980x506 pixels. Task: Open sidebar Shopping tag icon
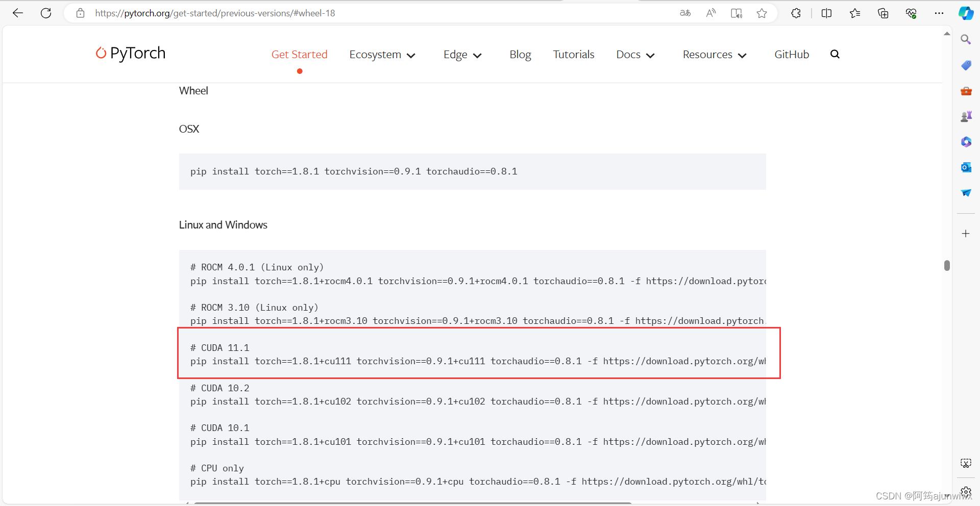(x=966, y=65)
